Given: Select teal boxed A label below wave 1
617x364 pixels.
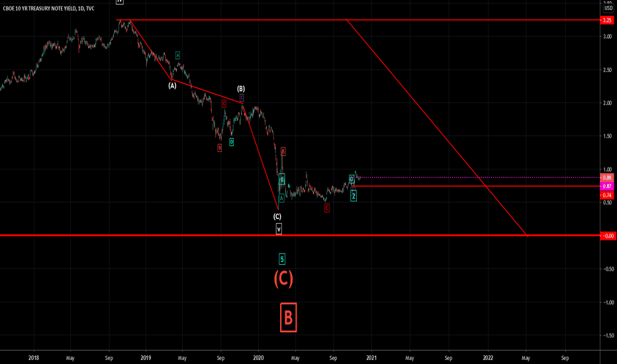Looking at the screenshot, I should (281, 199).
